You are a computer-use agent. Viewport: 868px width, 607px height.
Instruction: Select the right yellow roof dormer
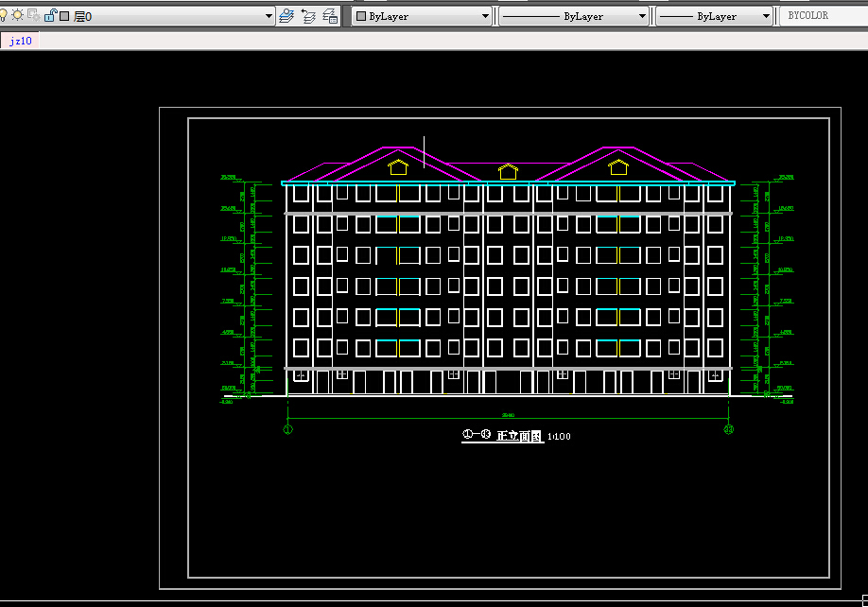tap(618, 166)
